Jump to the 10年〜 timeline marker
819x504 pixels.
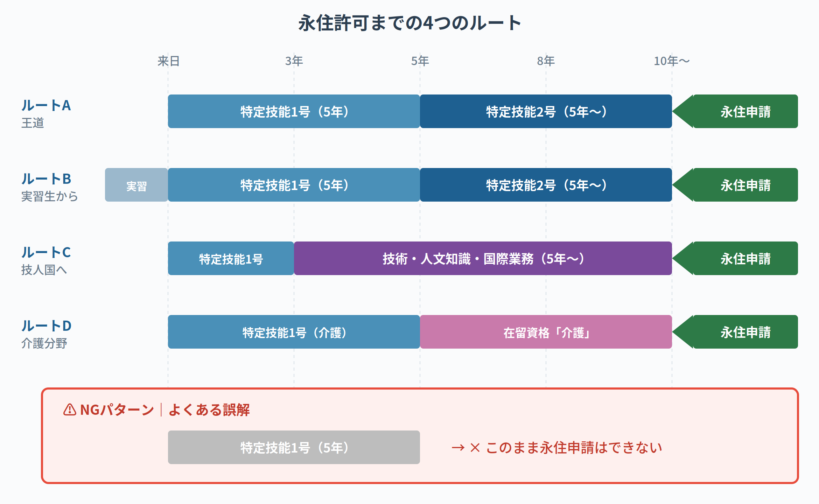(x=671, y=61)
